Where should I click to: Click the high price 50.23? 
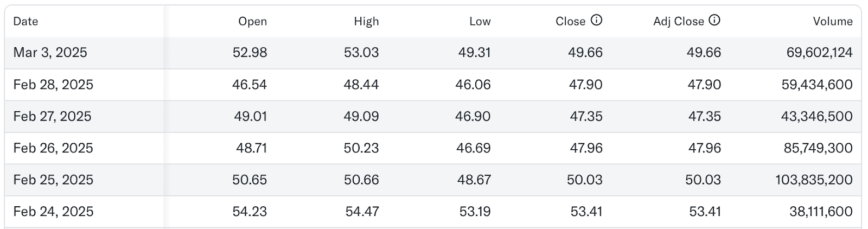coord(361,148)
